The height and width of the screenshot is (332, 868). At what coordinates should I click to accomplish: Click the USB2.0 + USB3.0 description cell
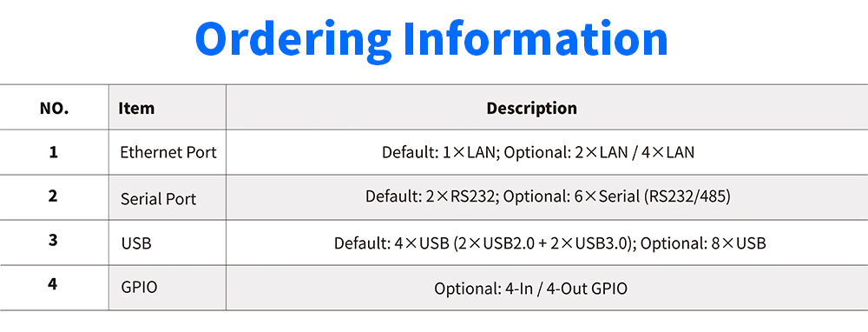[x=547, y=242]
